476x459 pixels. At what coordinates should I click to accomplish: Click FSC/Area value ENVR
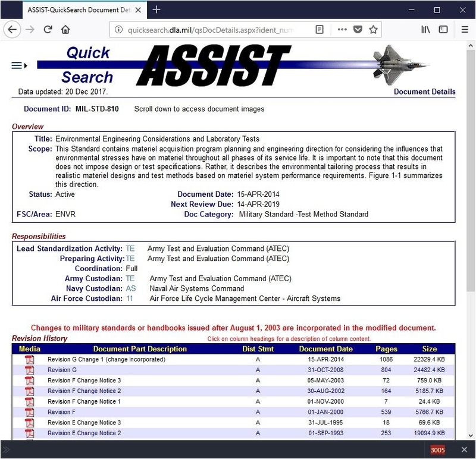pyautogui.click(x=65, y=214)
